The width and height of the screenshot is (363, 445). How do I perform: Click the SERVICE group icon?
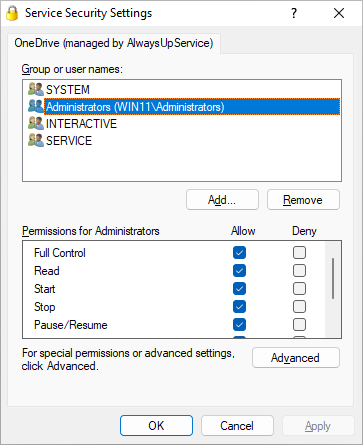click(36, 140)
